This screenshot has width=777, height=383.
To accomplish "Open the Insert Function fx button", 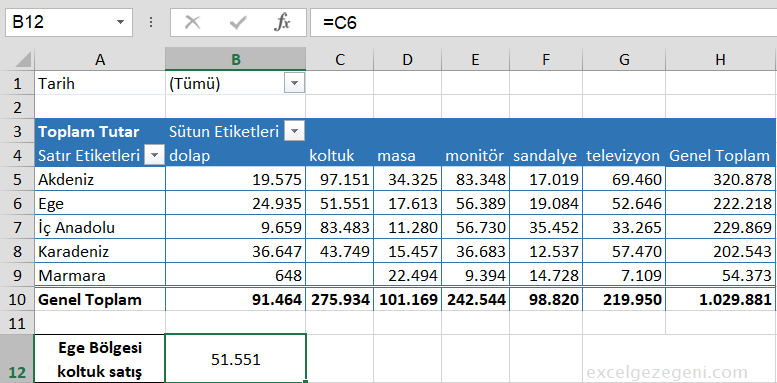I will tap(282, 22).
